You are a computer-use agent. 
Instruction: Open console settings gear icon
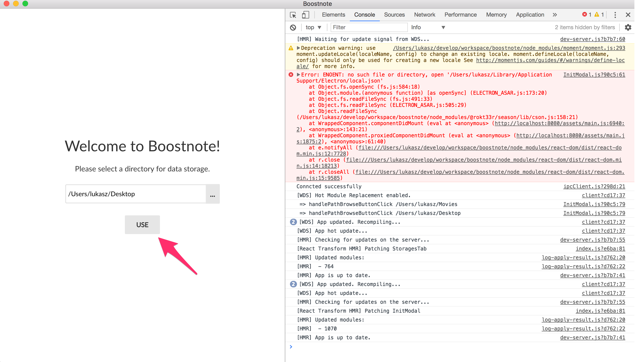[628, 28]
